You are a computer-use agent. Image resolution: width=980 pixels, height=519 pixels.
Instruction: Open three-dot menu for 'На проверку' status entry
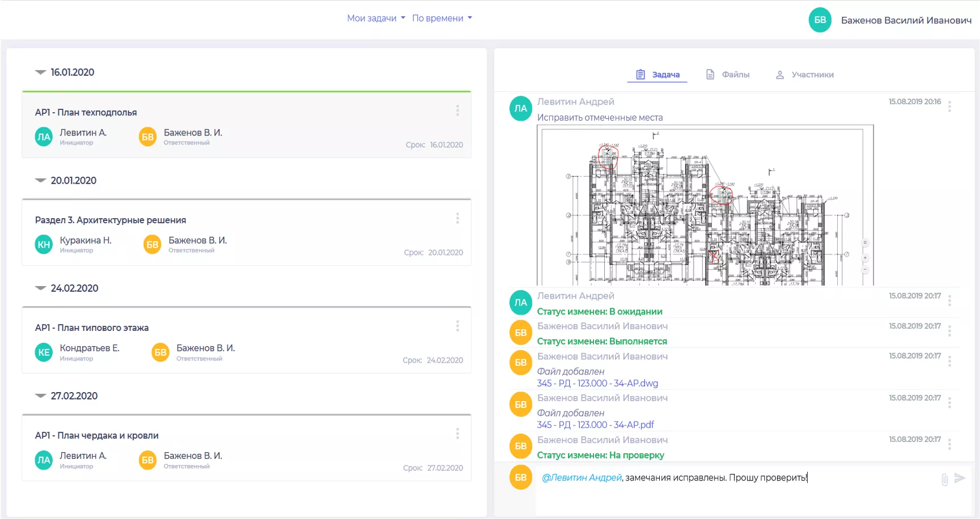coord(949,444)
